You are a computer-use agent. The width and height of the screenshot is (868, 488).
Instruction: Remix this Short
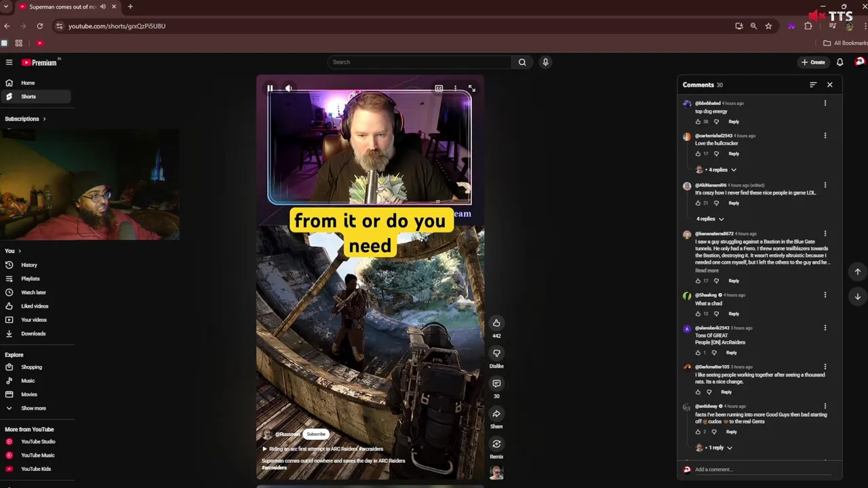coord(496,444)
